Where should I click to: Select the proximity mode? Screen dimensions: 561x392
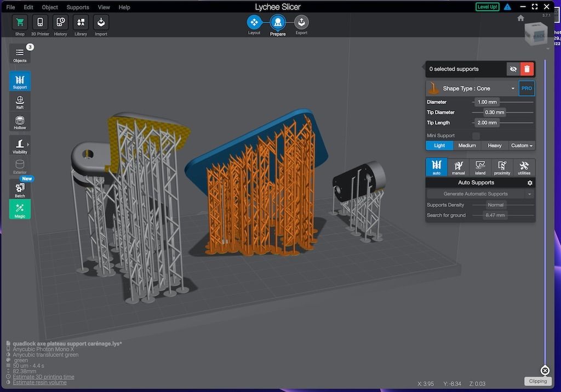(x=502, y=167)
